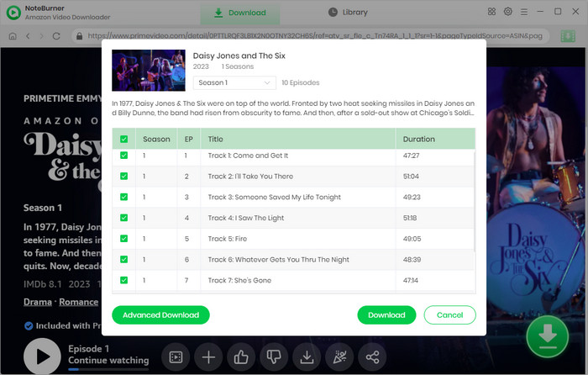This screenshot has width=588, height=375.
Task: Click the Daisy Jones and The Six title
Action: point(239,55)
